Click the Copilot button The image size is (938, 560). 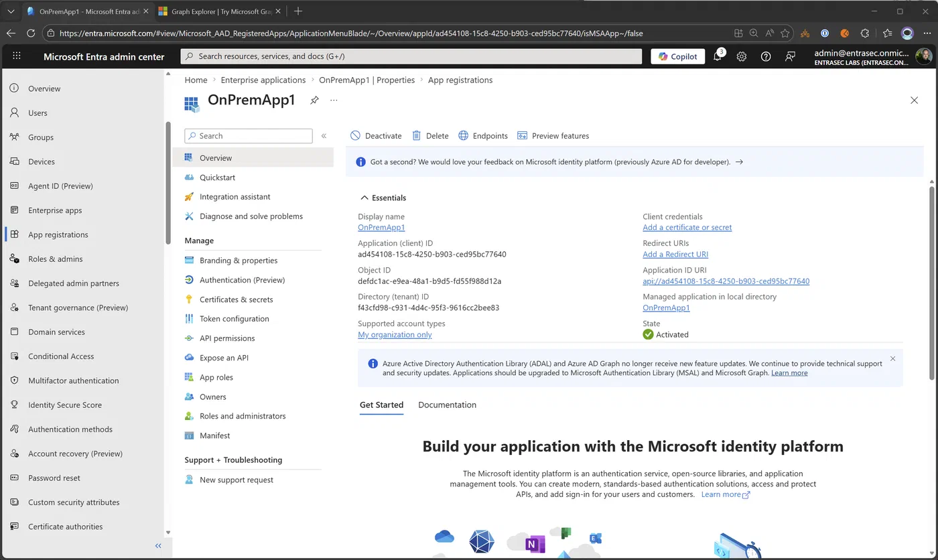(677, 57)
